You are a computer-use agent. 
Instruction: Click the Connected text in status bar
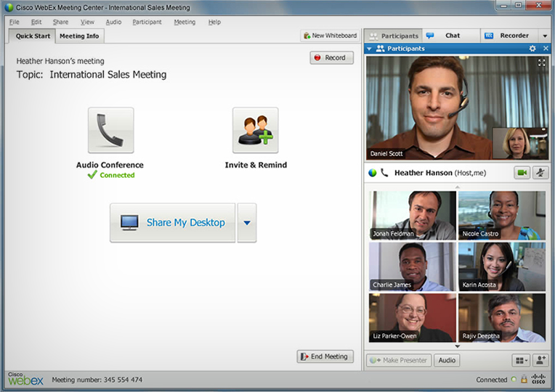[491, 380]
